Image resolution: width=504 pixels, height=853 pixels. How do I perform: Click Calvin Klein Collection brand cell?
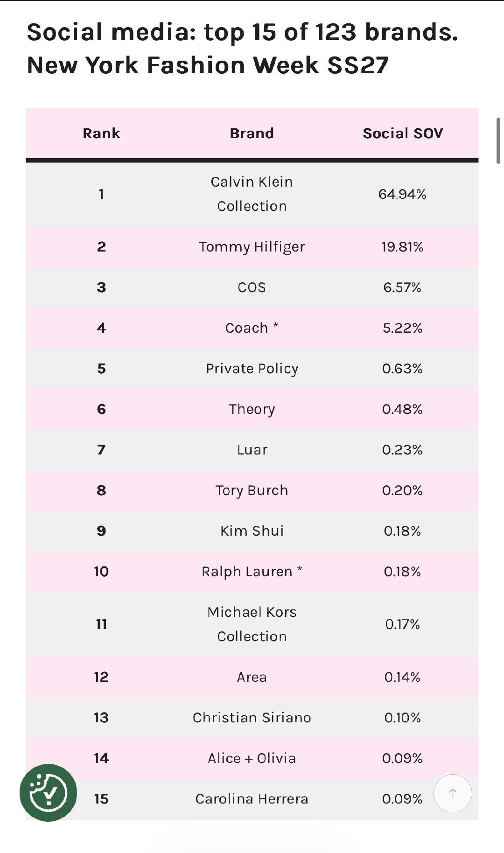[x=252, y=194]
